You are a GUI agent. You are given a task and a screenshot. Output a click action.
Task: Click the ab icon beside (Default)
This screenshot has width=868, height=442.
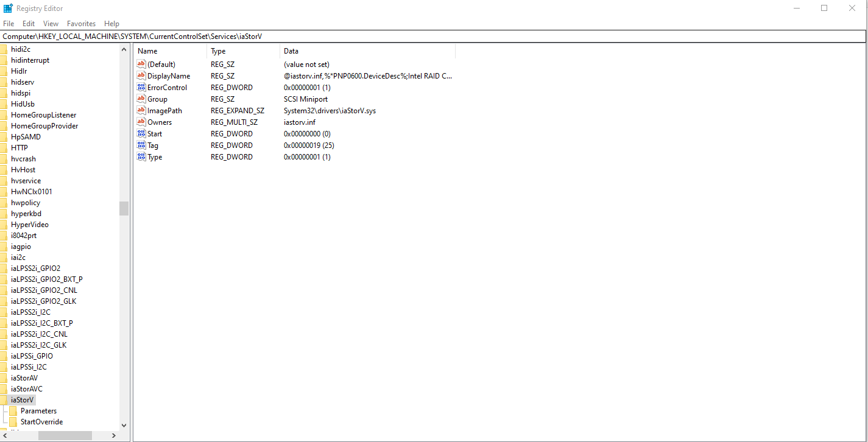pos(141,64)
